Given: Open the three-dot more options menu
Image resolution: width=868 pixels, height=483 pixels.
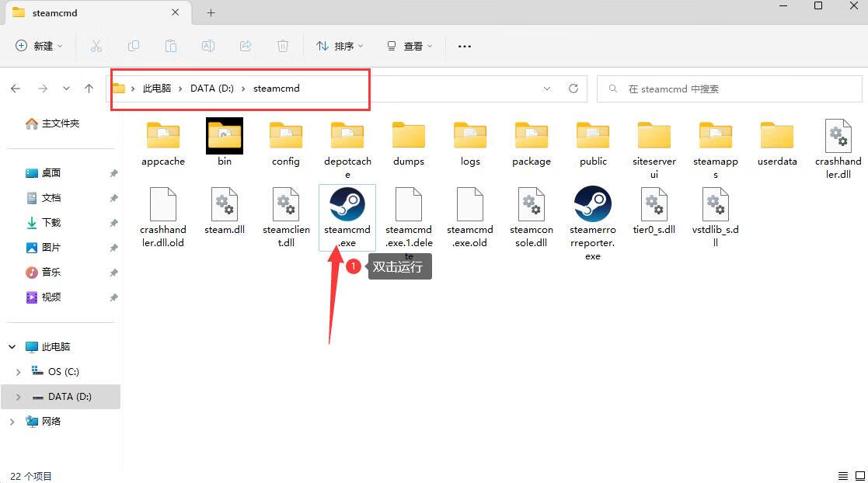Looking at the screenshot, I should click(x=465, y=47).
